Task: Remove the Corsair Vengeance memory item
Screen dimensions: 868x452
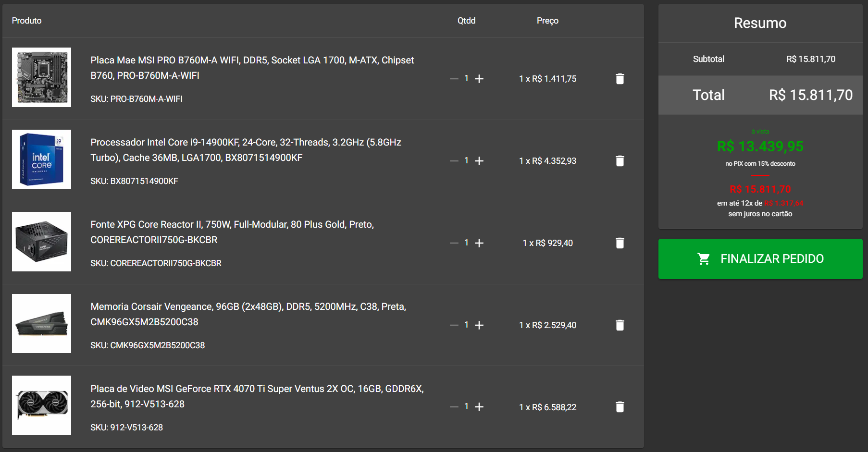Action: [620, 325]
